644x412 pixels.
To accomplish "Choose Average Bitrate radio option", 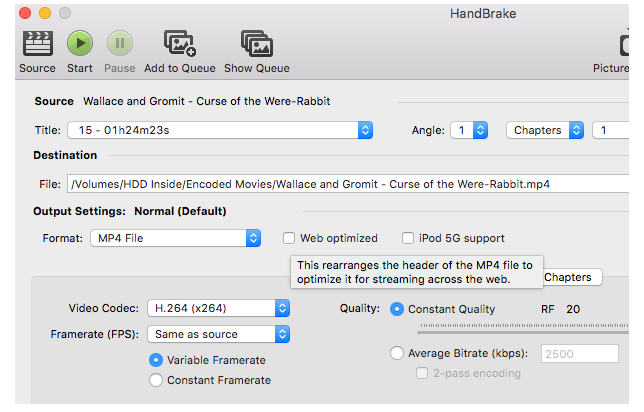I will (x=397, y=353).
